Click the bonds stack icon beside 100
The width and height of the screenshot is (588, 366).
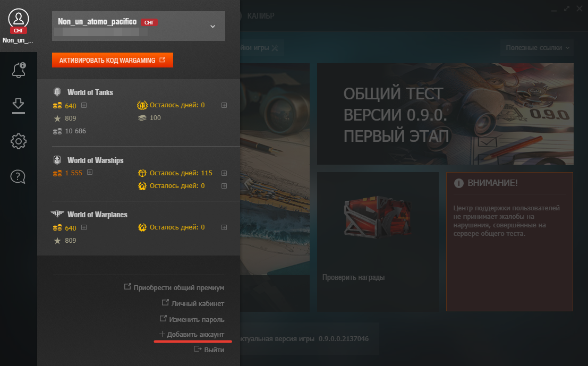142,118
